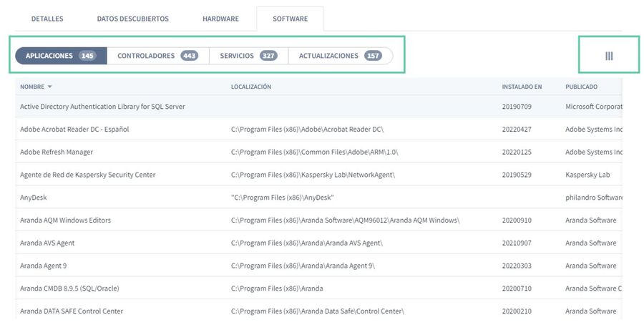Sort by the Localización column header
Screen dimensions: 644x325
(x=251, y=87)
